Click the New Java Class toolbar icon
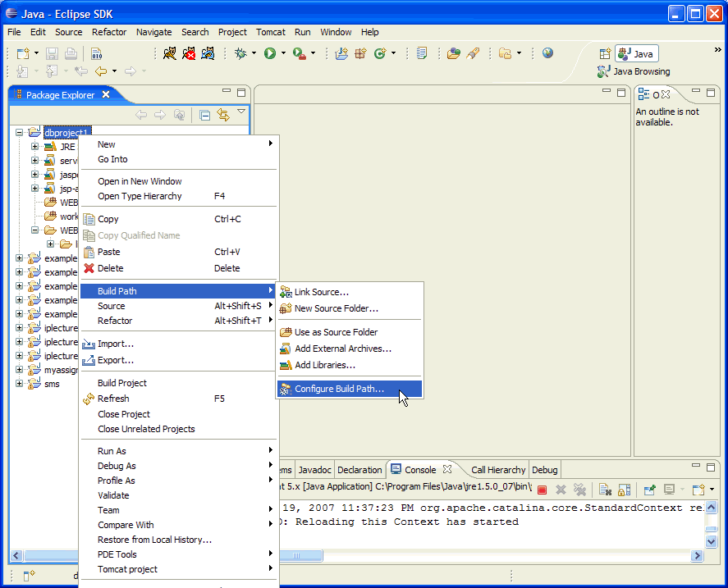Viewport: 728px width, 588px height. 380,53
